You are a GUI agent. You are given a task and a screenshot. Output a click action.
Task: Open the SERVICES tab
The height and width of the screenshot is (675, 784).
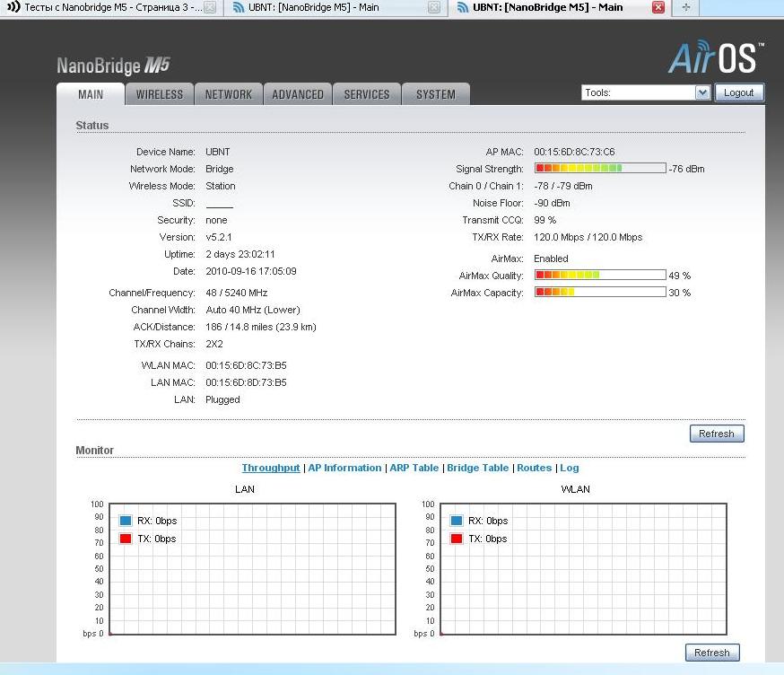(367, 94)
